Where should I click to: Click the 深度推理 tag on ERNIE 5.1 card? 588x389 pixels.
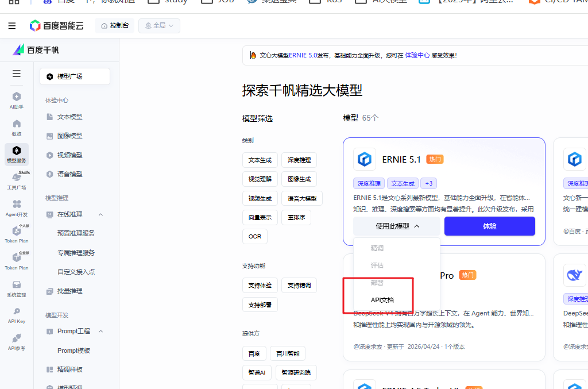pos(369,183)
